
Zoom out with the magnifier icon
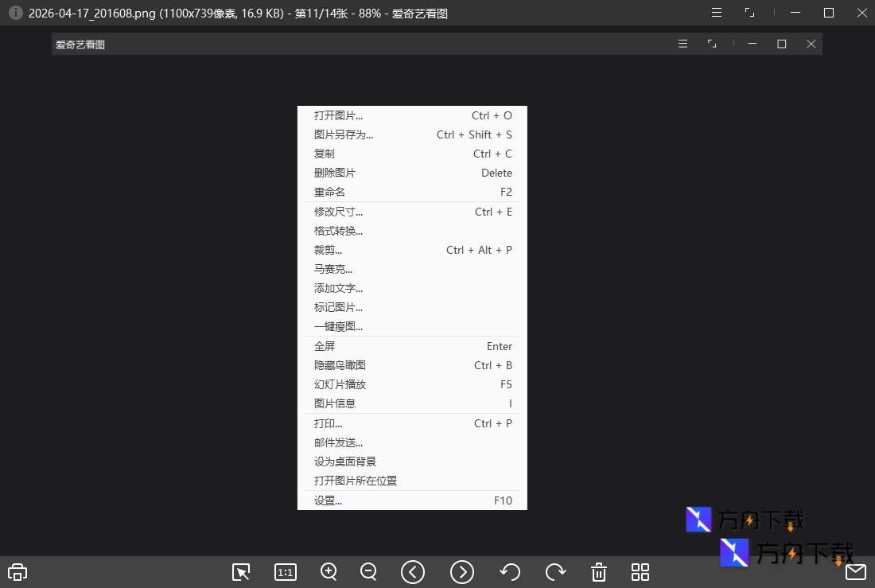[368, 572]
